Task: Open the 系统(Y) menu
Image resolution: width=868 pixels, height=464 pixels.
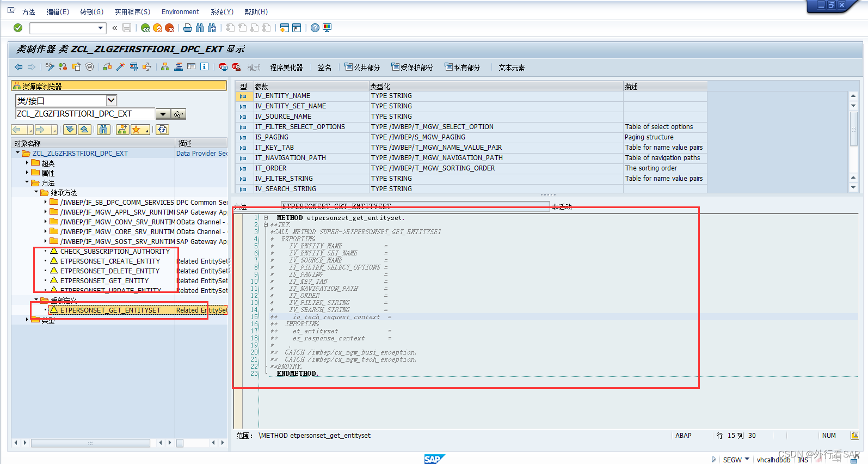Action: point(221,12)
